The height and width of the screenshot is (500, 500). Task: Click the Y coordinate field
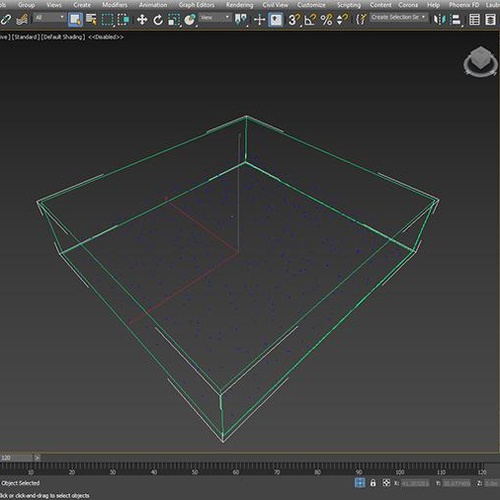tap(456, 483)
